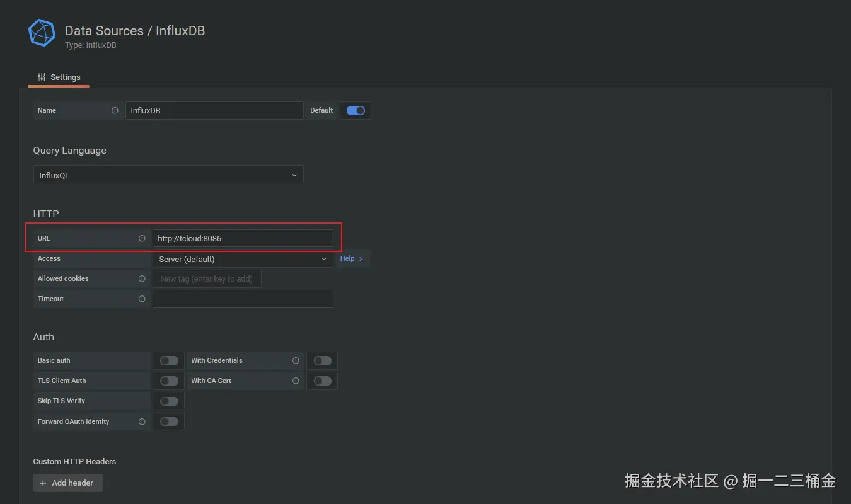This screenshot has height=504, width=851.
Task: Focus the Timeout text field
Action: 243,299
